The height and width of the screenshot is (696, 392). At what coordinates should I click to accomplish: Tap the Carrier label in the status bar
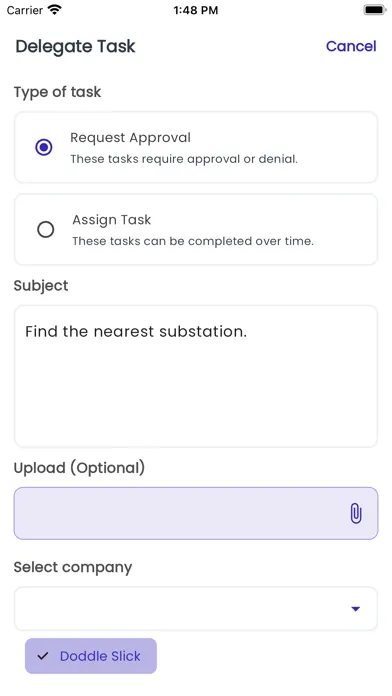[x=25, y=10]
